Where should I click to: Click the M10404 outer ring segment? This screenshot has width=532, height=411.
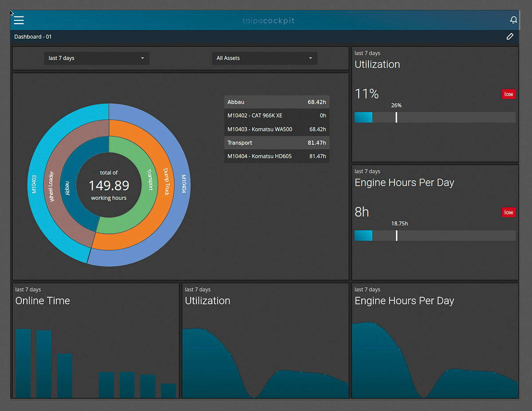183,184
